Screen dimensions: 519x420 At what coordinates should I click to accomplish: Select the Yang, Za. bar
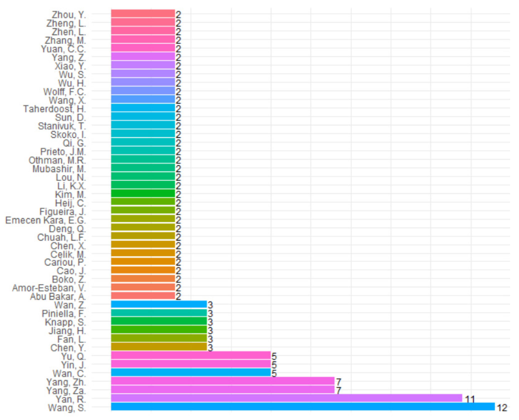point(223,390)
